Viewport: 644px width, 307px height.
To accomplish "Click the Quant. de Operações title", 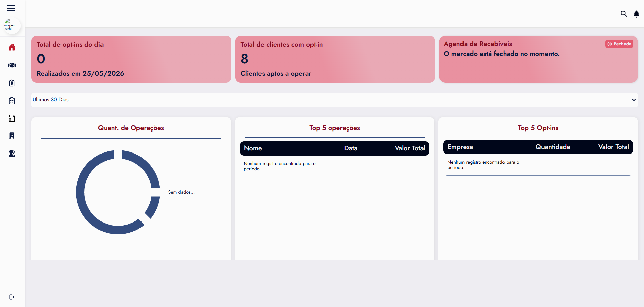I will (x=131, y=128).
